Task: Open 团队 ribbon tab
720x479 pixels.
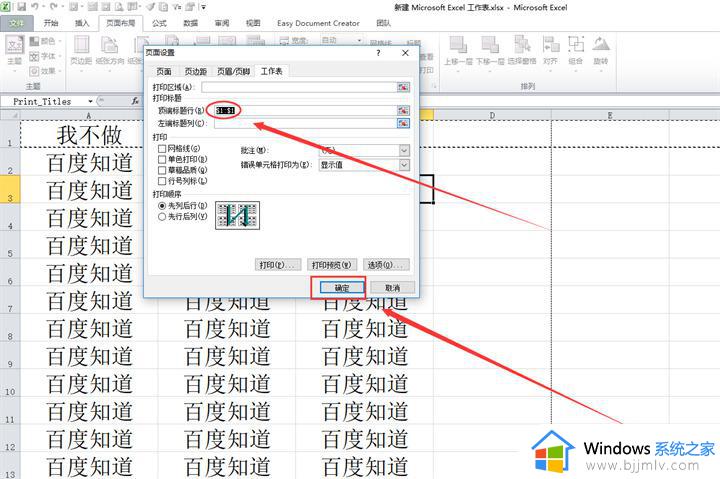Action: coord(383,23)
